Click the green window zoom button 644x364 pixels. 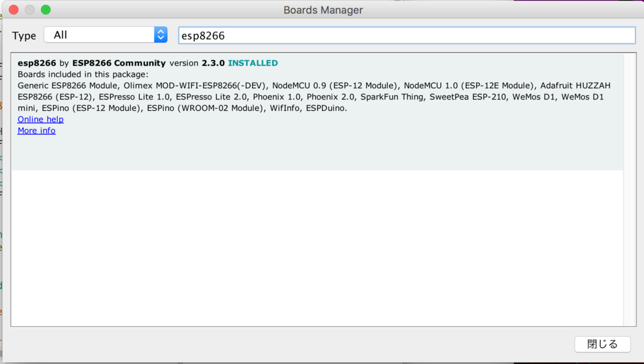[x=45, y=9]
